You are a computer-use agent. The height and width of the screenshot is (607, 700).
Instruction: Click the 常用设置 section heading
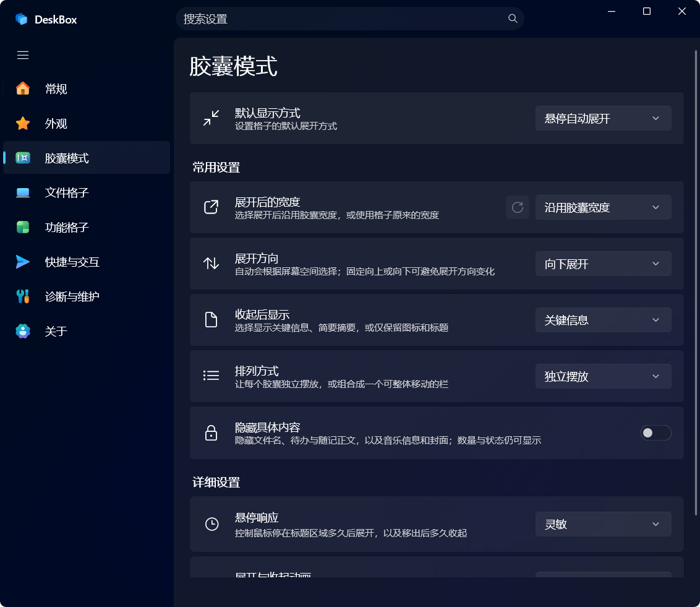pos(216,168)
